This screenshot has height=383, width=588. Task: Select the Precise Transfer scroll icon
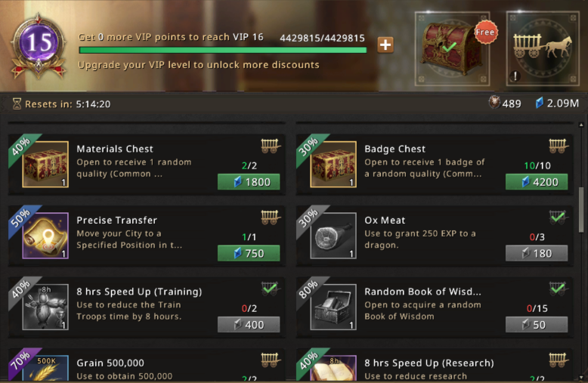pos(45,236)
